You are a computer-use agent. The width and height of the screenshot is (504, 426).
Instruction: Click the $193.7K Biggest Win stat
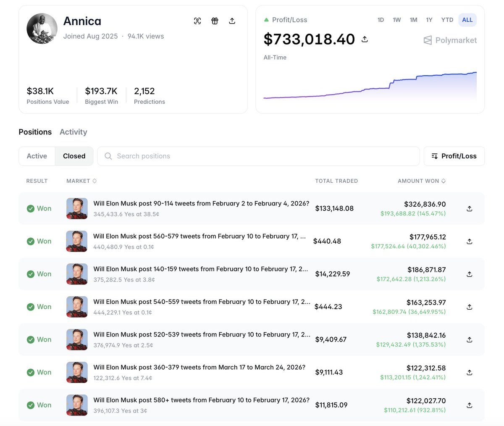pos(101,96)
